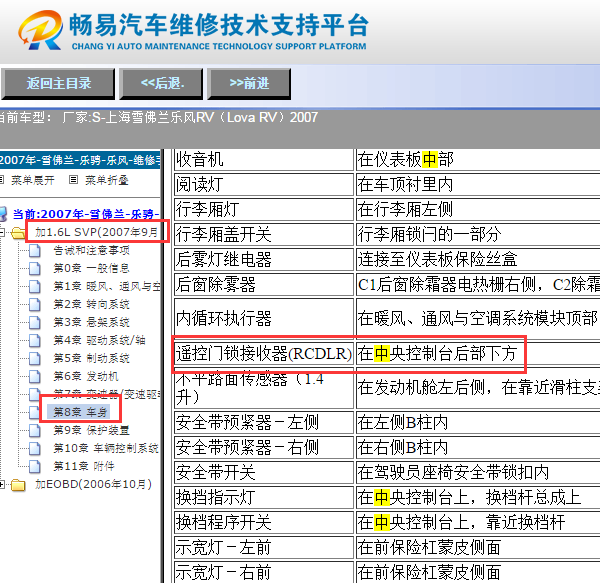Click the 换档程序开关 cell
600x583 pixels.
264,522
